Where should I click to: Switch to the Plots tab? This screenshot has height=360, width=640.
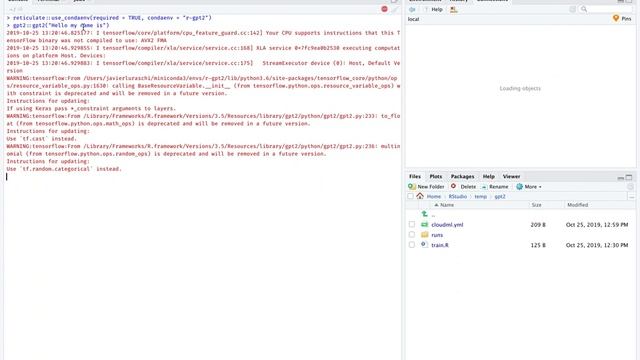(x=436, y=176)
